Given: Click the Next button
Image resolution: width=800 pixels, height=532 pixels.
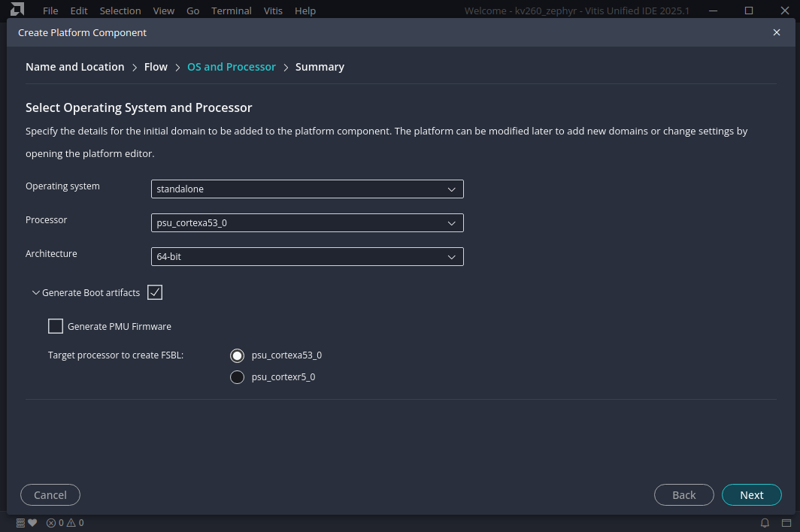Looking at the screenshot, I should click(x=751, y=495).
